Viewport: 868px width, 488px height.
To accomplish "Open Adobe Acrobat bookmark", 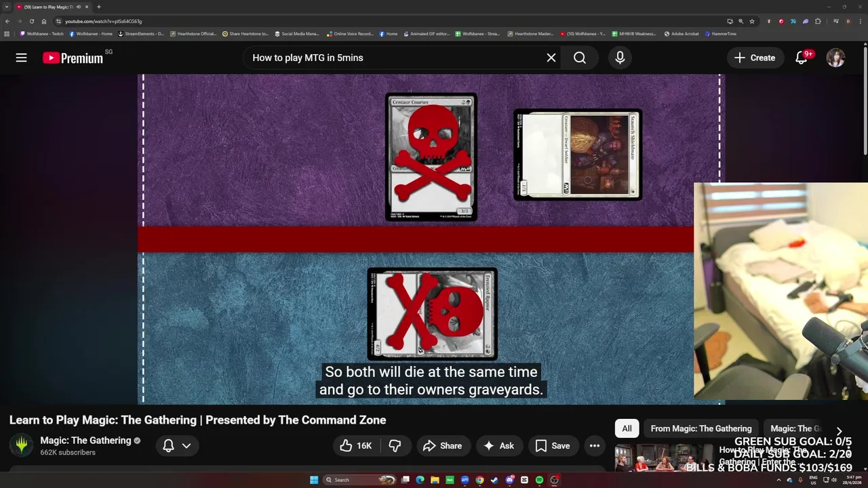I will [x=682, y=33].
